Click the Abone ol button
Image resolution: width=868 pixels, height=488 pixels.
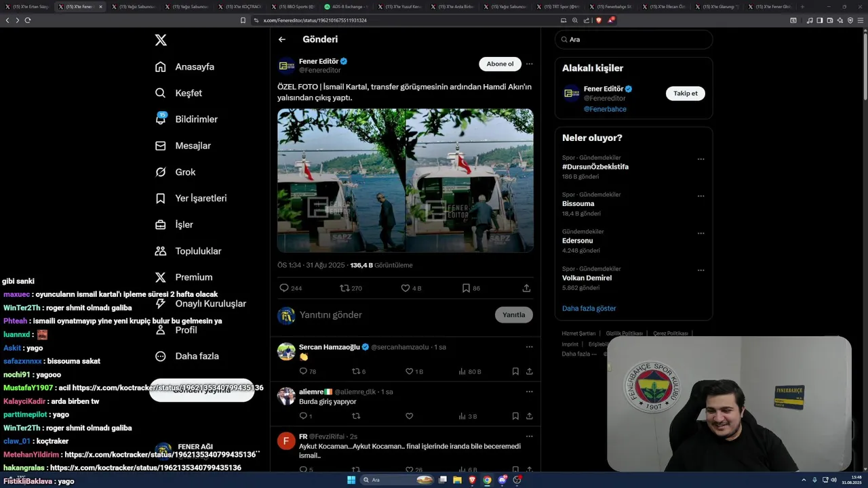pos(500,64)
